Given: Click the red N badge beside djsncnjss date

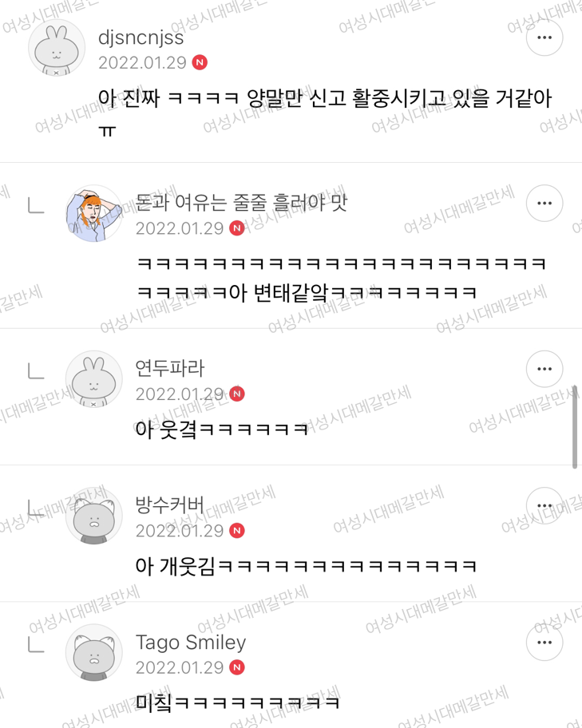Looking at the screenshot, I should click(x=200, y=62).
